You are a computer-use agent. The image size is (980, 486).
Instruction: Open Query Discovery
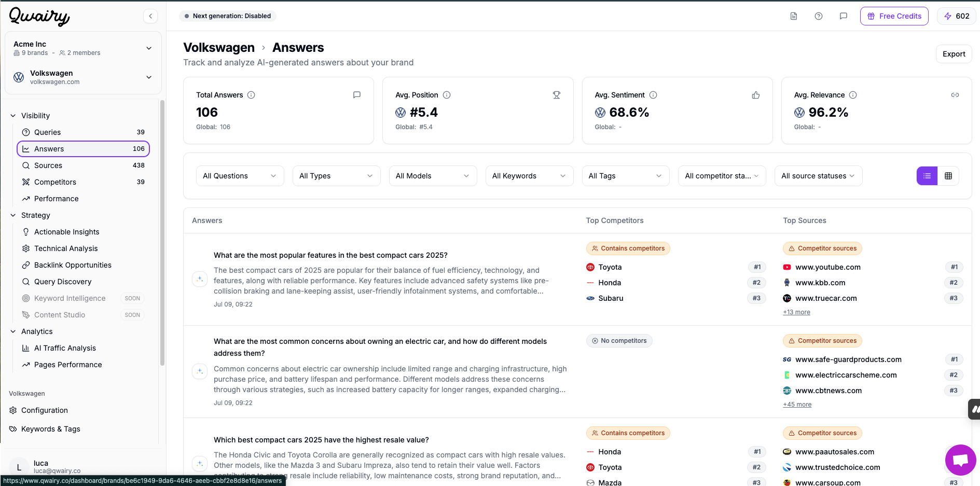pyautogui.click(x=84, y=282)
